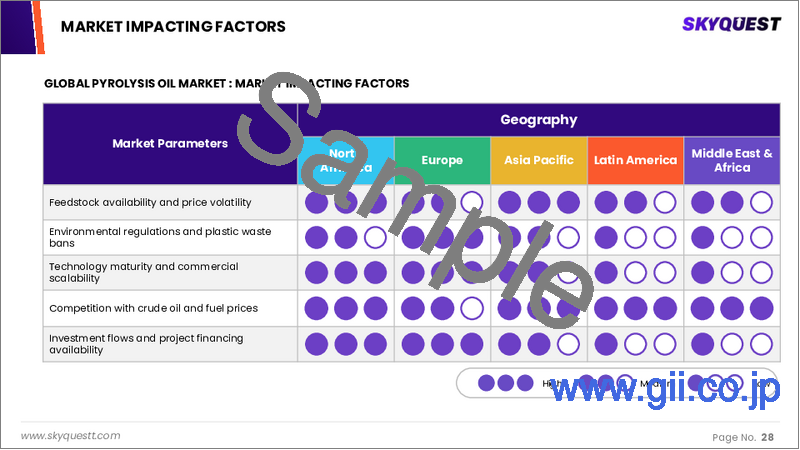Image resolution: width=800 pixels, height=450 pixels.
Task: Select the Geography header cell
Action: (539, 120)
